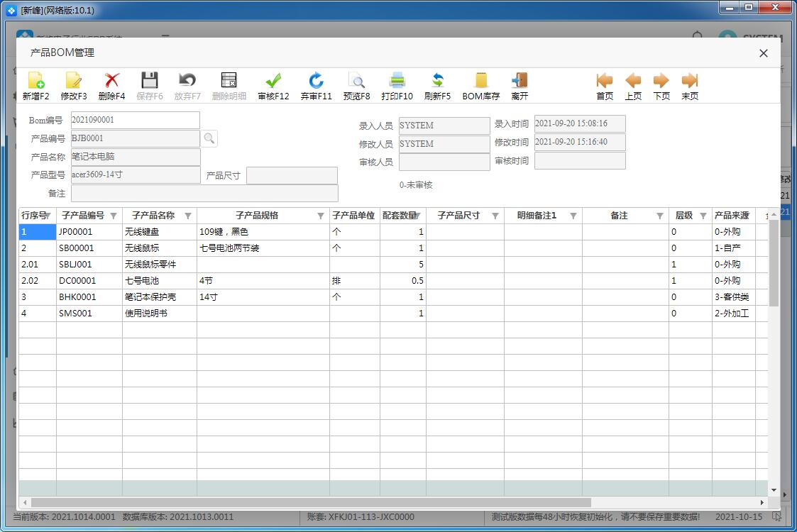Click the 放弃F7 undo icon
797x532 pixels.
pos(187,80)
